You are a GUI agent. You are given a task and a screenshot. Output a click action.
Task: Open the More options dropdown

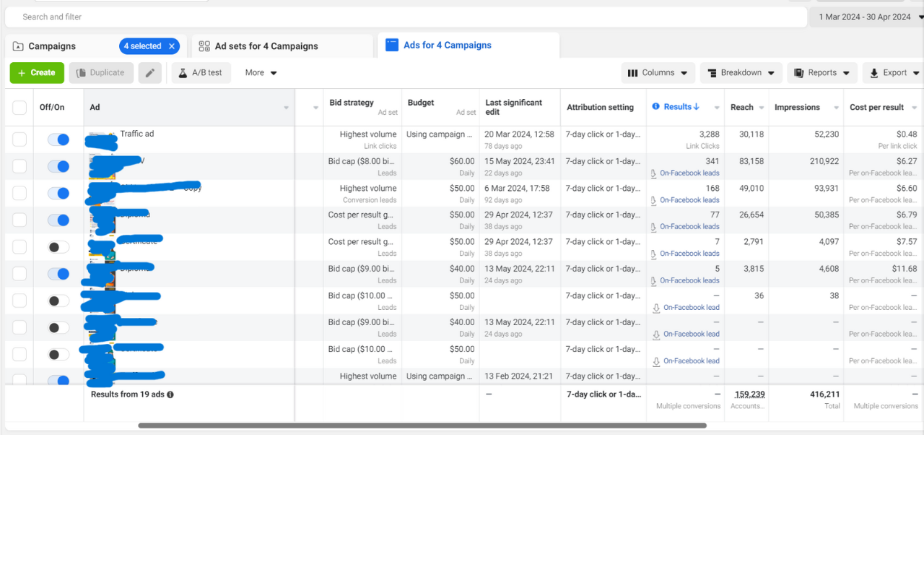click(261, 73)
